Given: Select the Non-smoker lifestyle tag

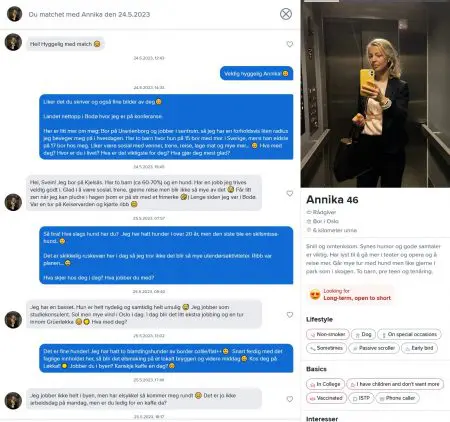Looking at the screenshot, I should [328, 334].
